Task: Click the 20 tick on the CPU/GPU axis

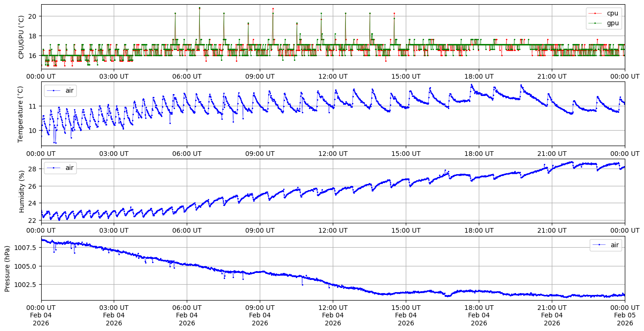Action: pyautogui.click(x=33, y=16)
